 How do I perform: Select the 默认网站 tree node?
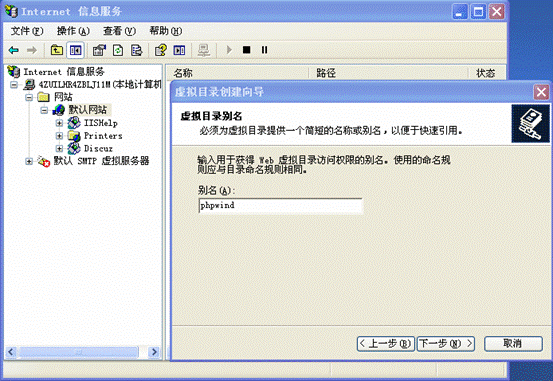coord(87,109)
